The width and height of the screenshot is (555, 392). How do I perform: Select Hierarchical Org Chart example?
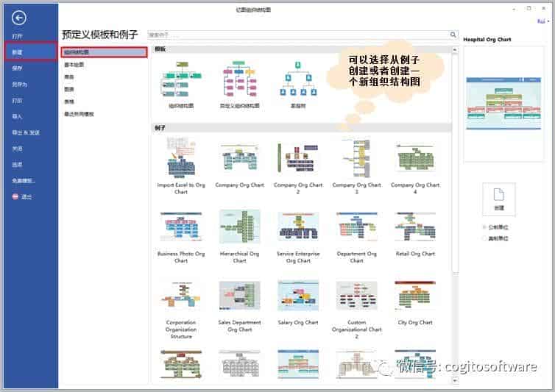tap(240, 236)
